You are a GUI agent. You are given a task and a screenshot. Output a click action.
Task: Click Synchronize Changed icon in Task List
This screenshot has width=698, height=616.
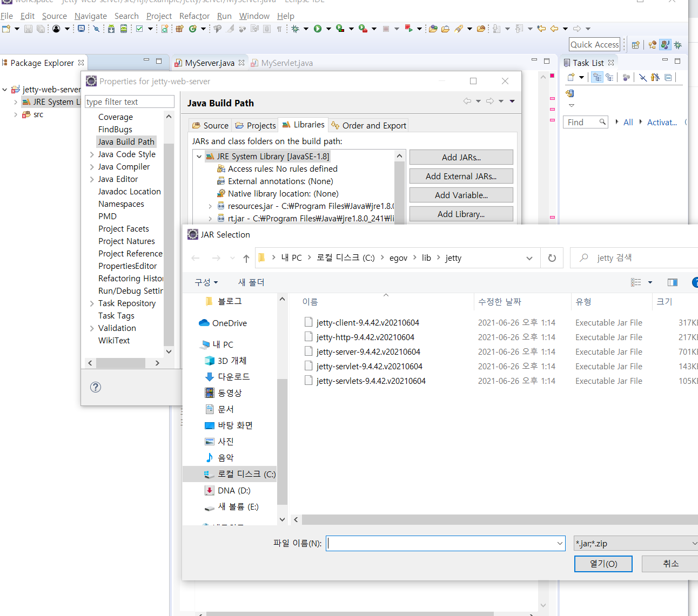pyautogui.click(x=570, y=93)
